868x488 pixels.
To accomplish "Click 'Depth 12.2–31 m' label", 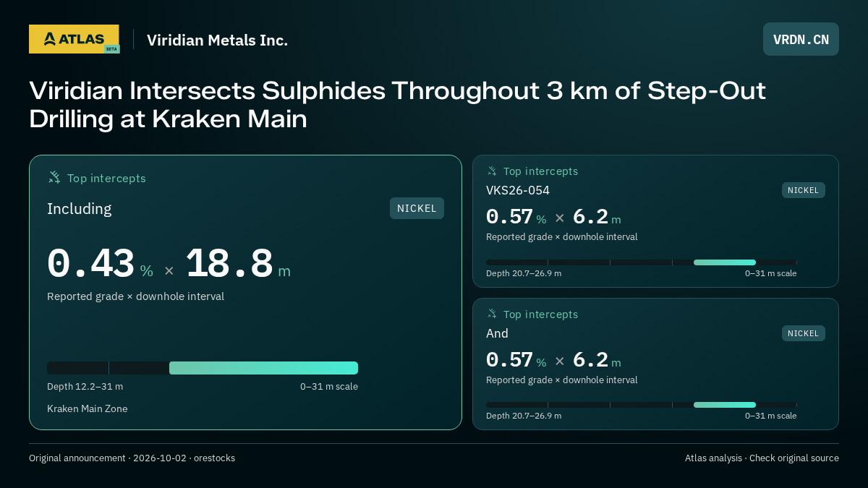I will coord(85,386).
